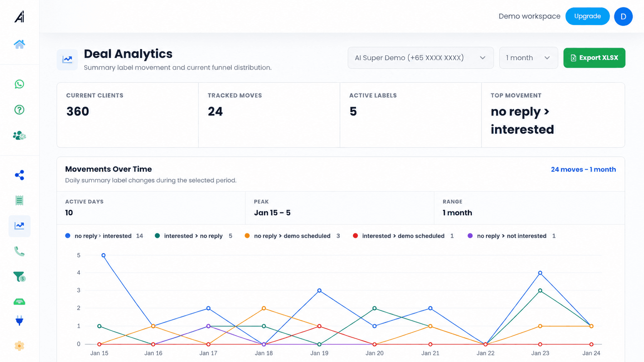The image size is (644, 362).
Task: Open the WhatsApp icon in sidebar
Action: (x=19, y=84)
